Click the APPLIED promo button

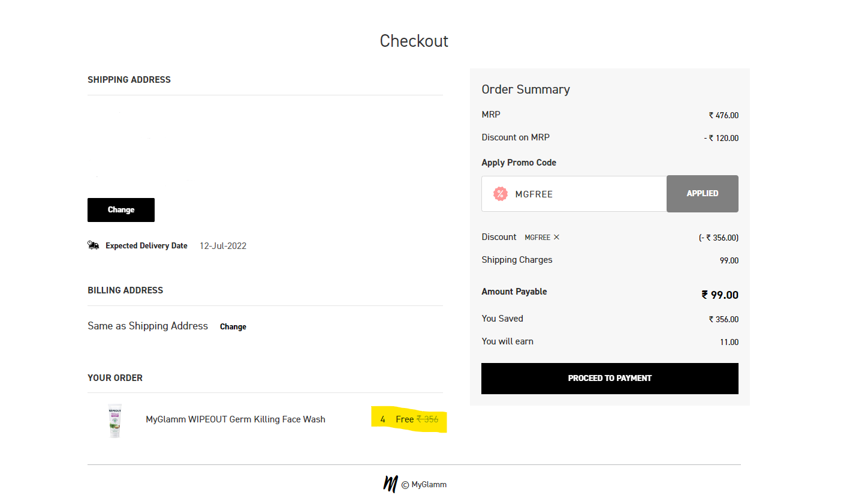point(703,194)
